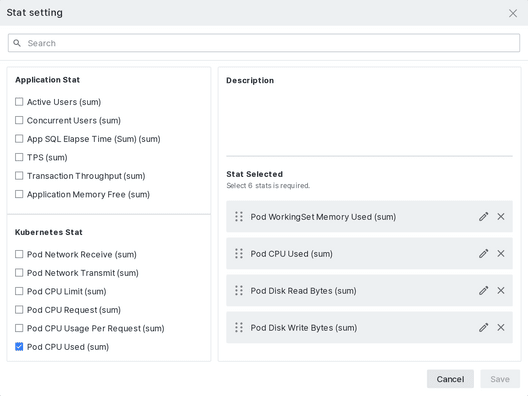
Task: Tick Pod Network Receive (sum)
Action: coord(19,254)
